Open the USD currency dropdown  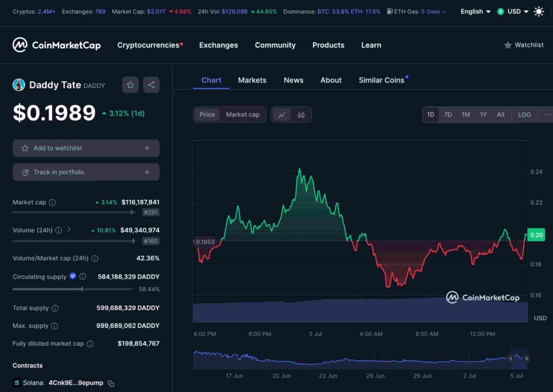coord(512,12)
